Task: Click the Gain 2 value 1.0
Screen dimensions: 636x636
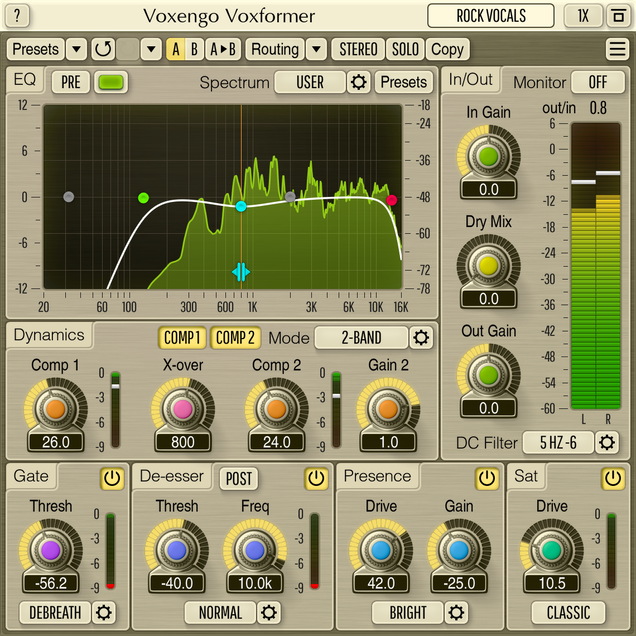Action: (388, 442)
